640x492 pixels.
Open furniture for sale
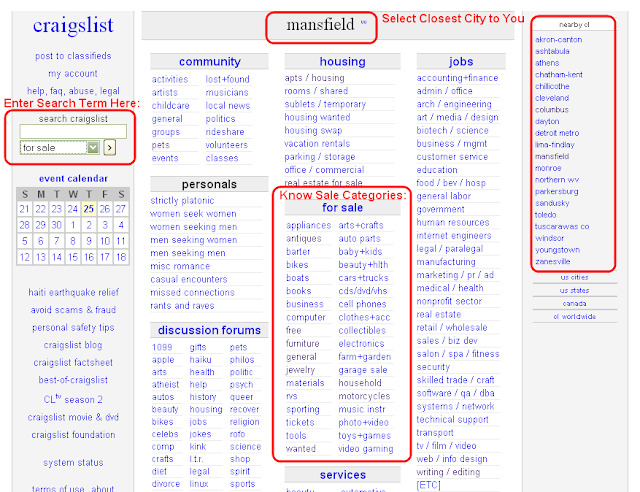(x=302, y=344)
